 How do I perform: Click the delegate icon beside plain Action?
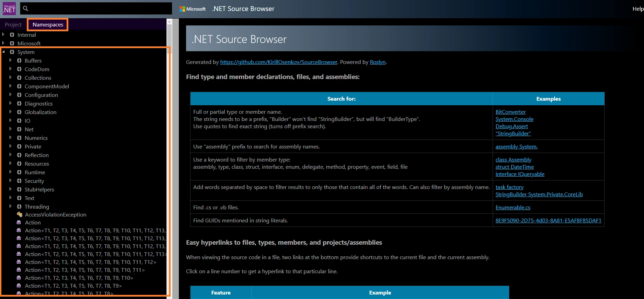click(x=19, y=222)
